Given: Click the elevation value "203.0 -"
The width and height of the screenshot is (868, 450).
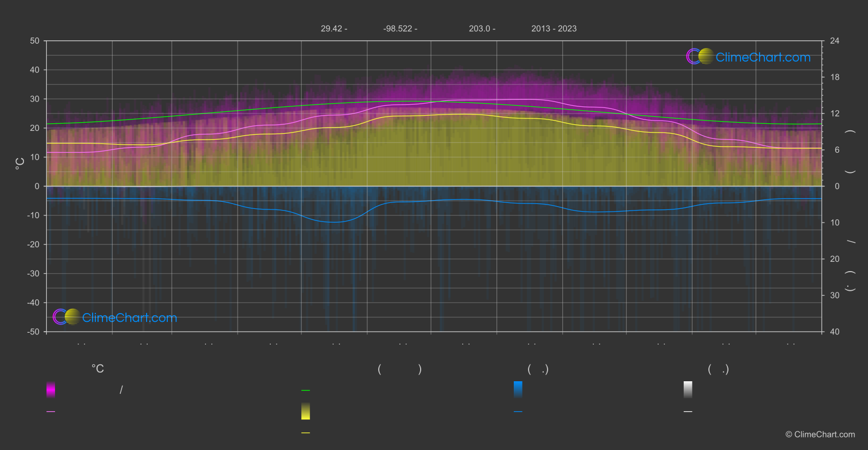Looking at the screenshot, I should click(482, 28).
